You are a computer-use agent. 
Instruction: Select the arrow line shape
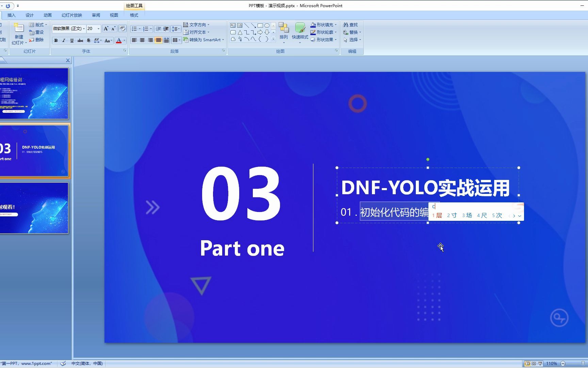click(253, 26)
